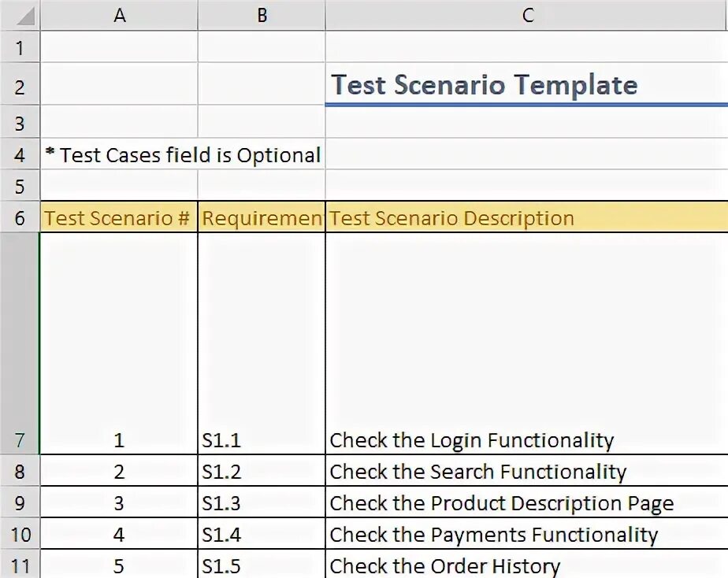Viewport: 728px width, 578px height.
Task: Select the Check the Login Functionality cell
Action: click(471, 440)
